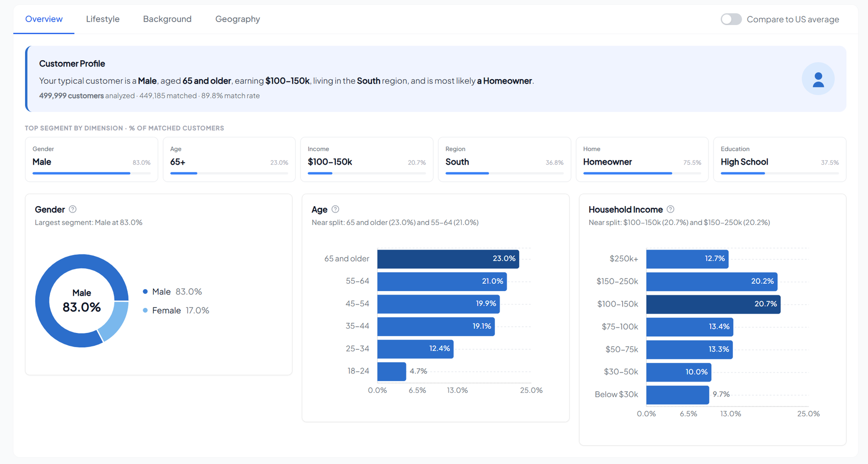
Task: Switch to the Overview tab
Action: coord(44,19)
